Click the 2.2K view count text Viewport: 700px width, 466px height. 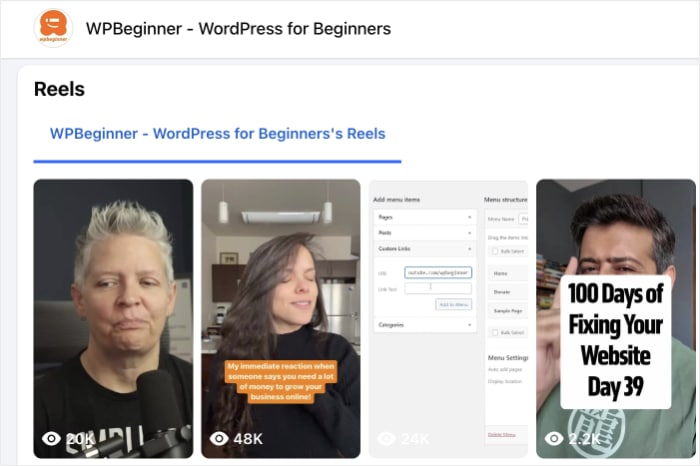point(584,439)
